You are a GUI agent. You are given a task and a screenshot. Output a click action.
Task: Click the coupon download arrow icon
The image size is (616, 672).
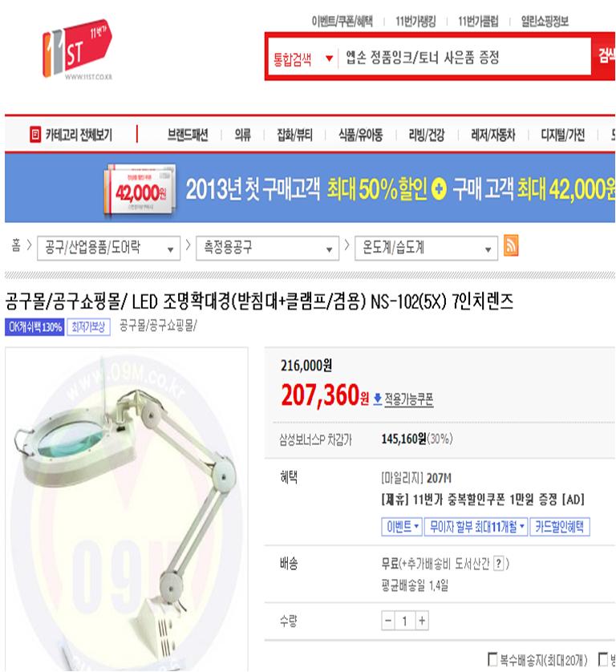(377, 399)
